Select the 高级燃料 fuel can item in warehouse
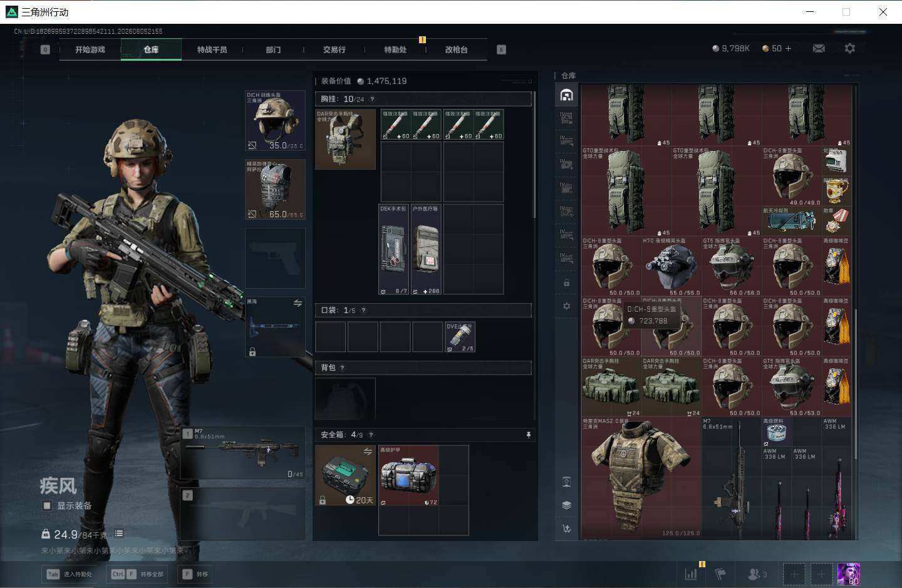Viewport: 902px width, 588px height. 776,431
